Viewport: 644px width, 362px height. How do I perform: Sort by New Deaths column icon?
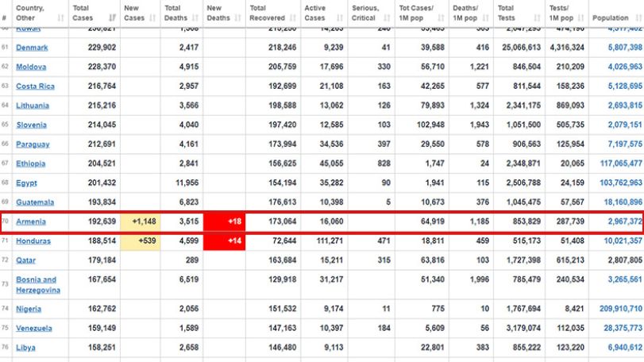pos(237,17)
